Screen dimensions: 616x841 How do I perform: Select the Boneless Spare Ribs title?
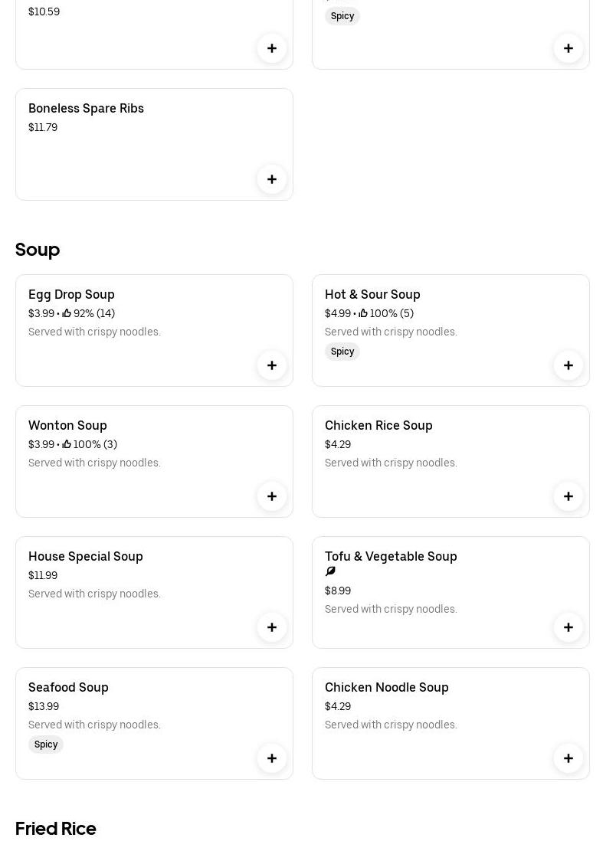click(86, 108)
